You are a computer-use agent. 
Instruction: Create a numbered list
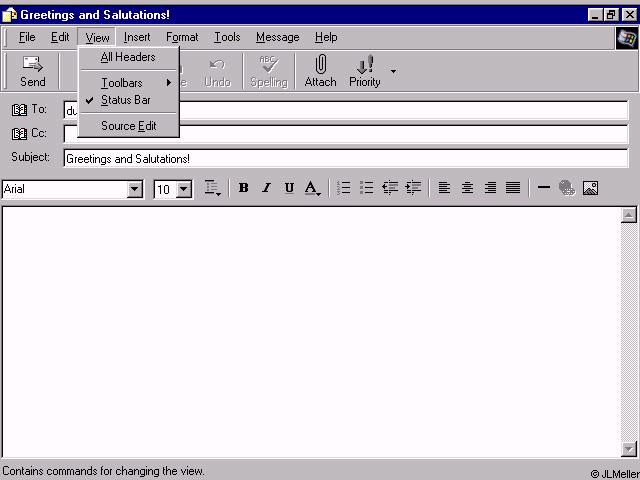(x=344, y=188)
